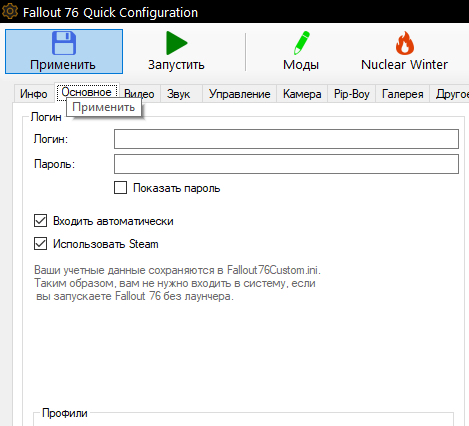Disable Использовать Steam checkbox
The width and height of the screenshot is (469, 426).
[40, 244]
